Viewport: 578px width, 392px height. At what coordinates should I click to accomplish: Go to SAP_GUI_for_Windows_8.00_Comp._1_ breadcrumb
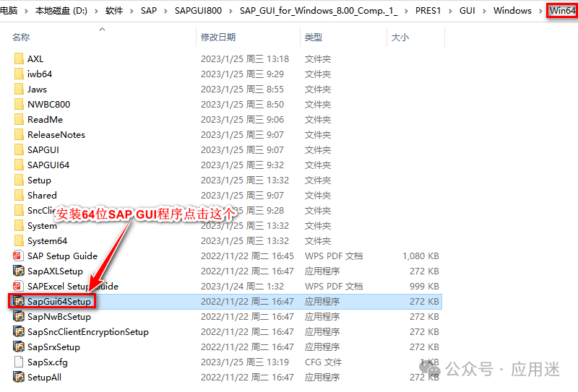319,11
